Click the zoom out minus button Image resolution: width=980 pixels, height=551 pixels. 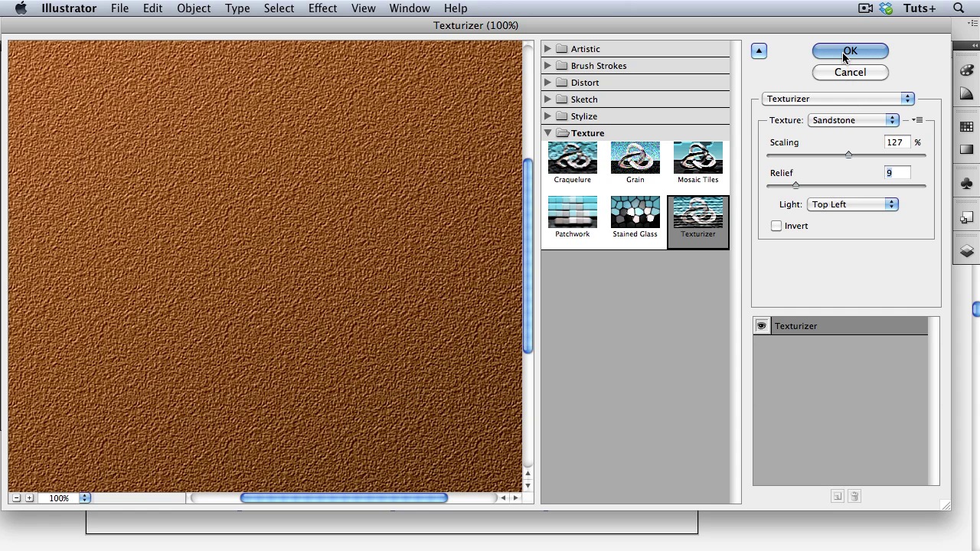[x=16, y=498]
